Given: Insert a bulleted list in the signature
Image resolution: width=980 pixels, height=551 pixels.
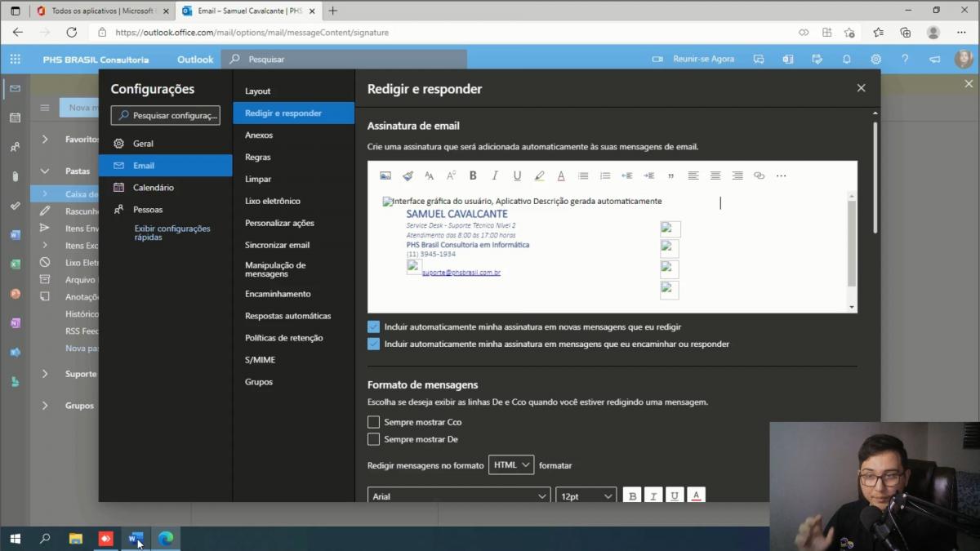Looking at the screenshot, I should (x=583, y=176).
